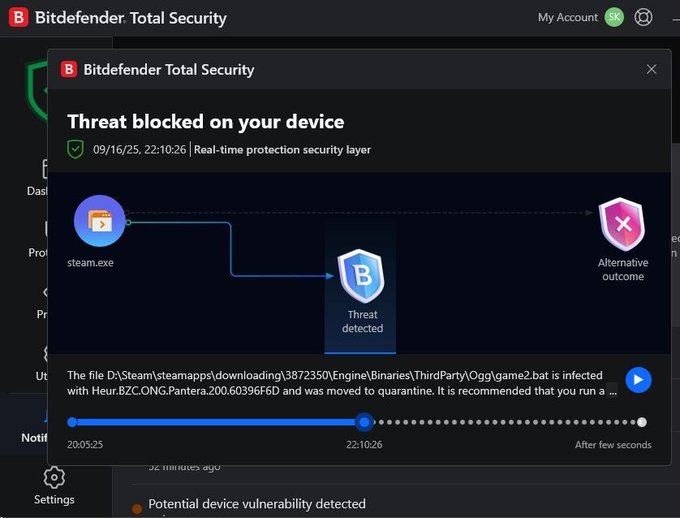Open My Account menu
Viewport: 680px width, 518px height.
pyautogui.click(x=567, y=17)
